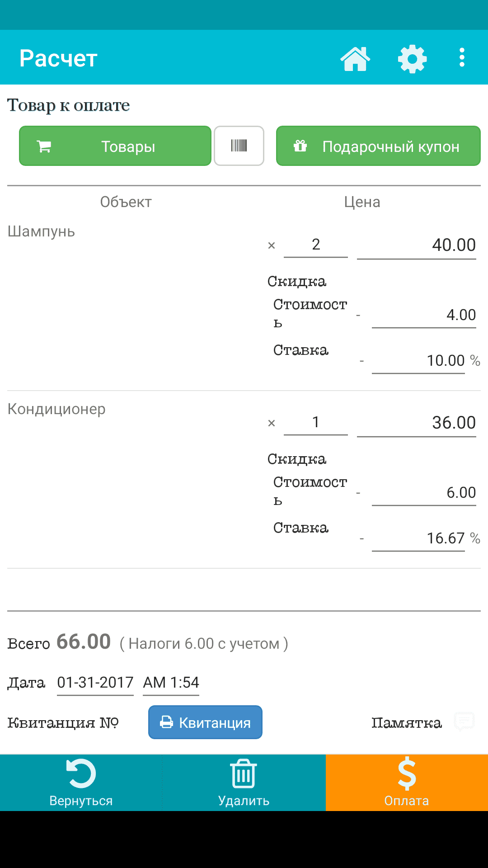Print receipt using Квитанция button
Image resolution: width=488 pixels, height=868 pixels.
(x=205, y=722)
